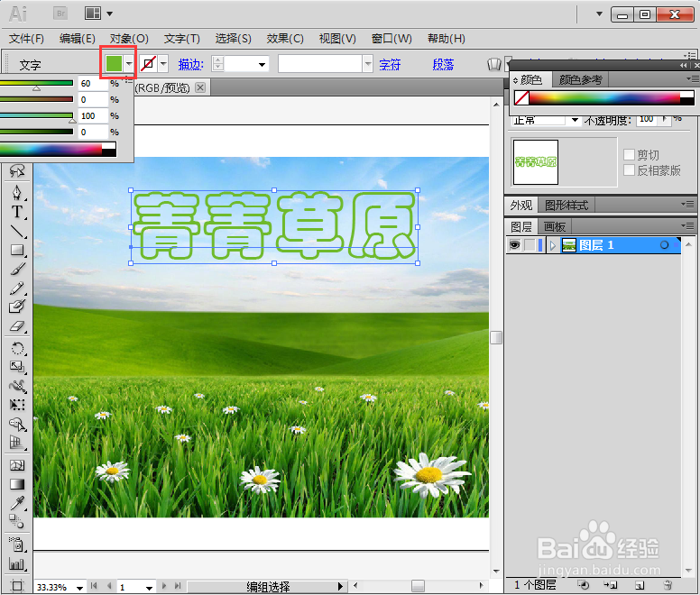
Task: Select the Shape Builder tool
Action: click(17, 425)
